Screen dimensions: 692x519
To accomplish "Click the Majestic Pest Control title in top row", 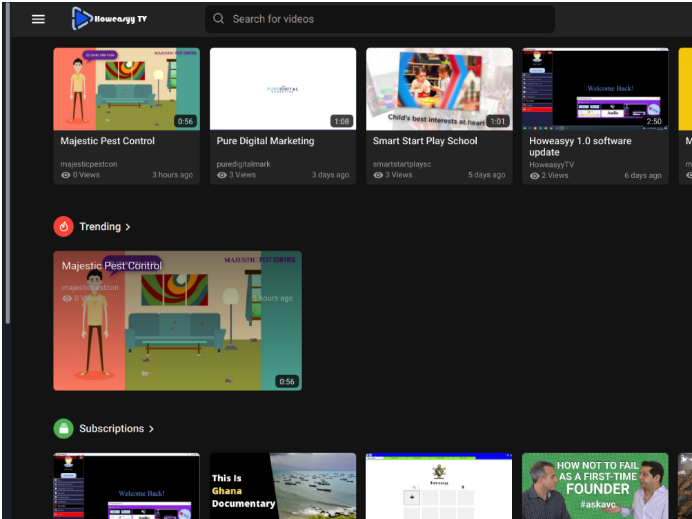I will point(107,141).
